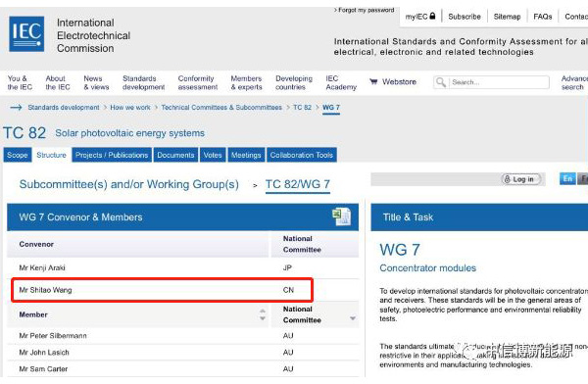
Task: Click the Log in button
Action: [522, 179]
